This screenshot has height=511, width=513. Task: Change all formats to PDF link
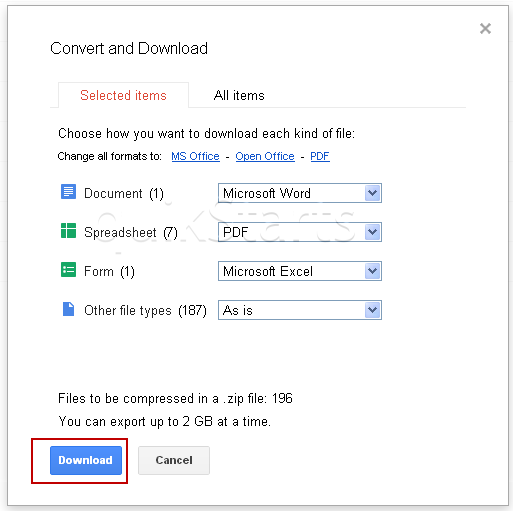320,156
